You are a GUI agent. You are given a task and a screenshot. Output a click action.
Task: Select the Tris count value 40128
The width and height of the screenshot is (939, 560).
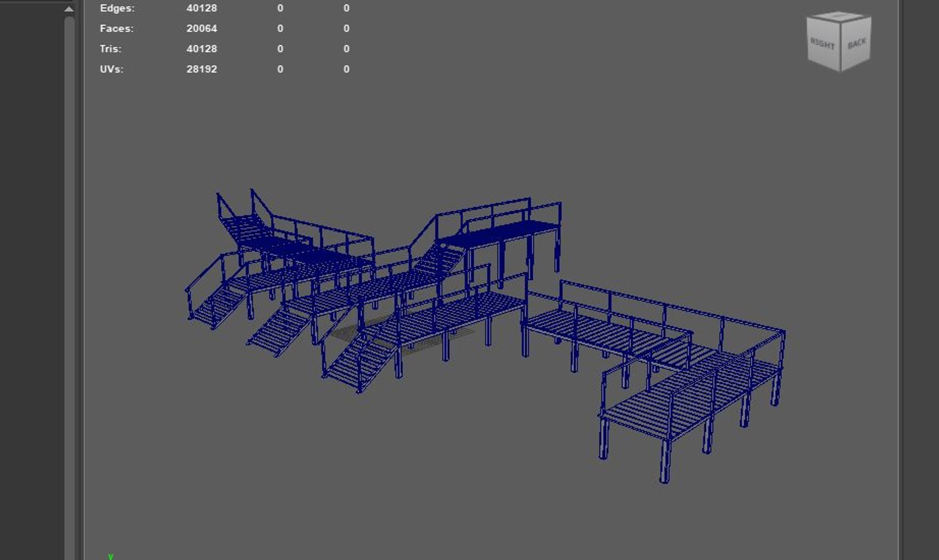point(202,49)
